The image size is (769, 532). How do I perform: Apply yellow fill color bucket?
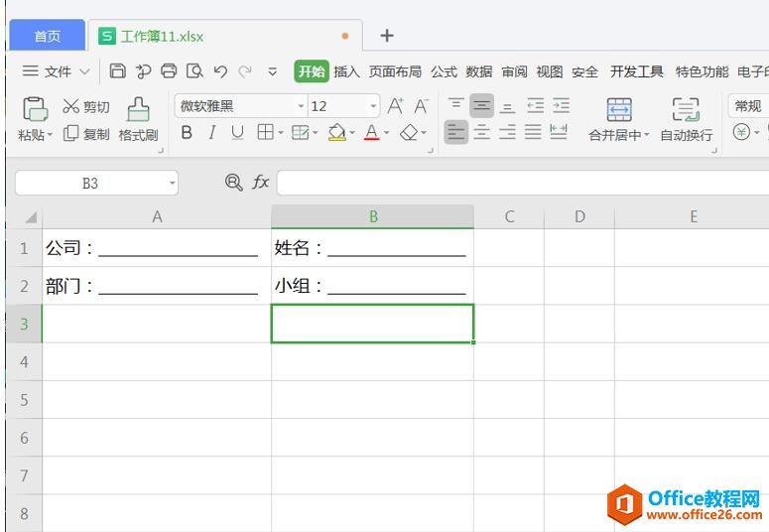click(337, 132)
